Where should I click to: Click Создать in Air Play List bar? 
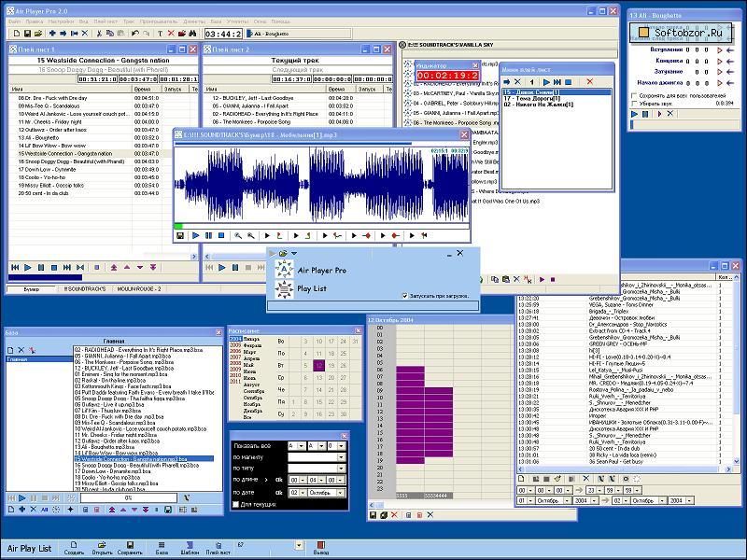coord(74,548)
